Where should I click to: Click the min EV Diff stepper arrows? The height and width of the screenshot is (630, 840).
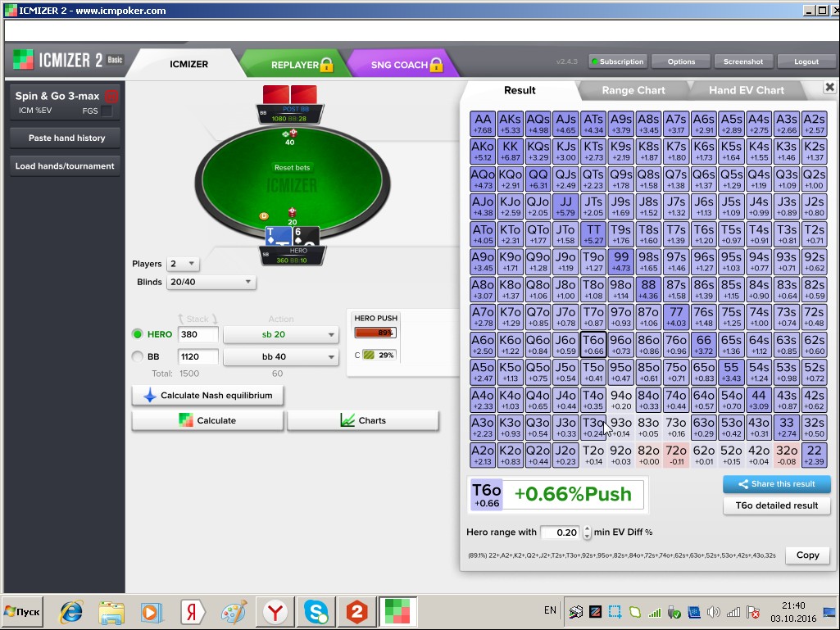(x=587, y=533)
